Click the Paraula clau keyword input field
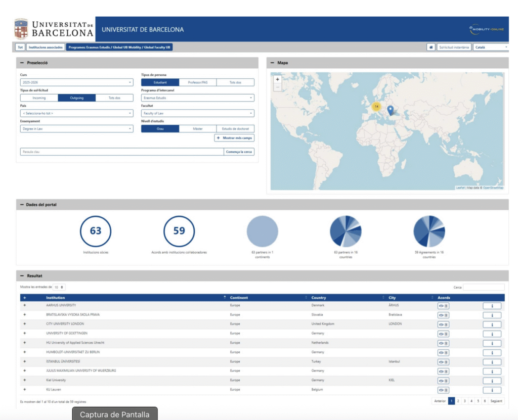Viewport: 518px width, 420px height. (x=121, y=152)
